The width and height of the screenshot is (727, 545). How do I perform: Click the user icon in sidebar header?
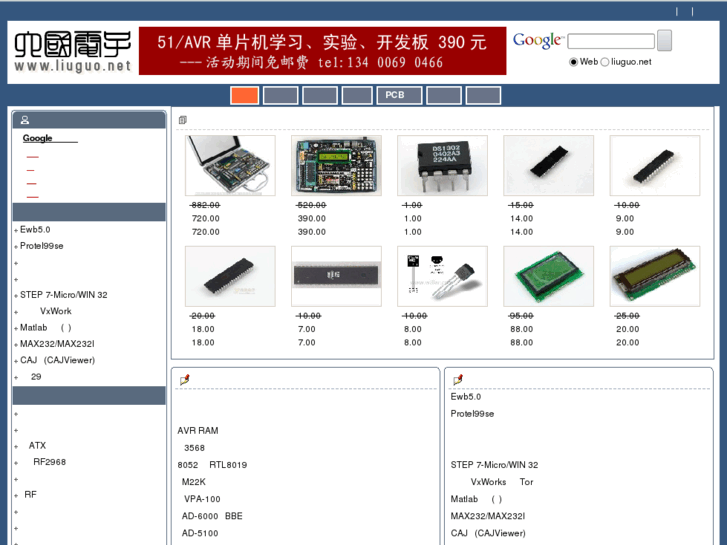click(x=25, y=120)
